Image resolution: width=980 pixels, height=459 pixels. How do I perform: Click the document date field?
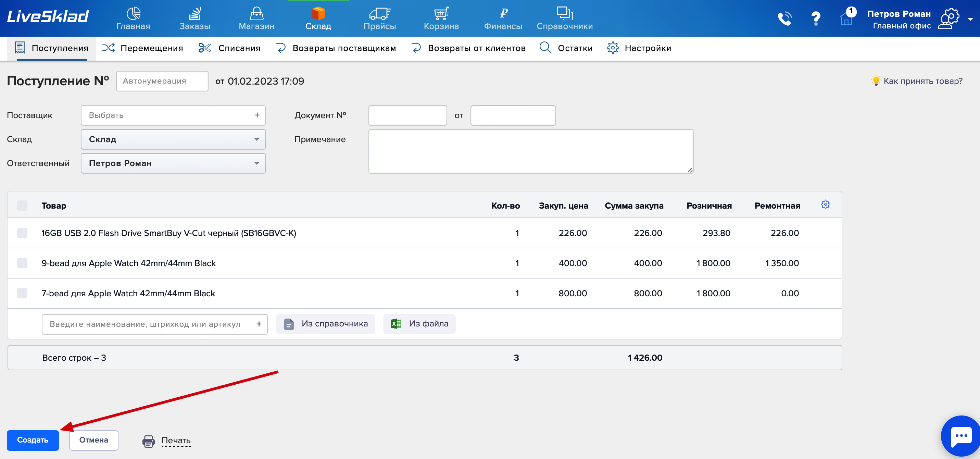click(513, 115)
